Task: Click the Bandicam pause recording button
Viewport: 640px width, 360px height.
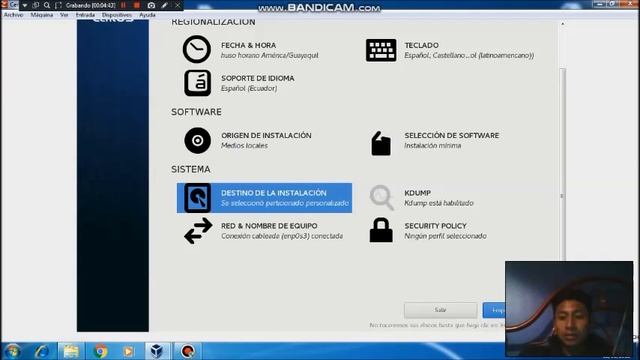Action: point(123,5)
